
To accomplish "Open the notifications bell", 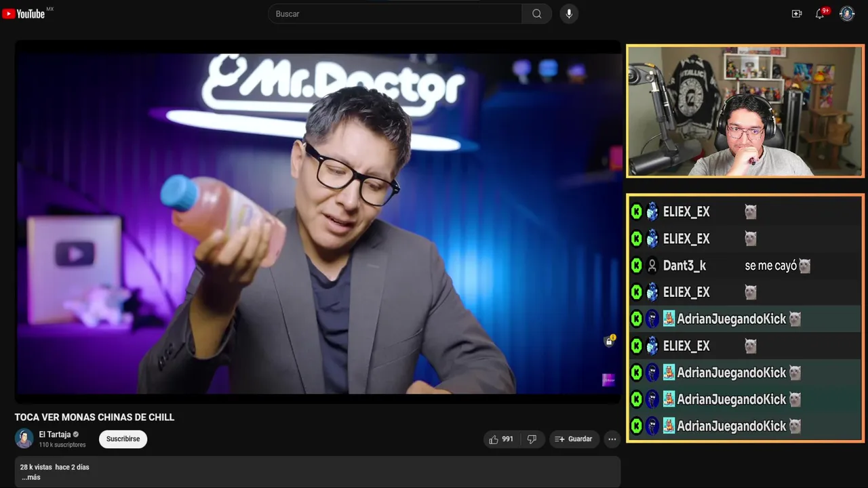I will (x=820, y=14).
